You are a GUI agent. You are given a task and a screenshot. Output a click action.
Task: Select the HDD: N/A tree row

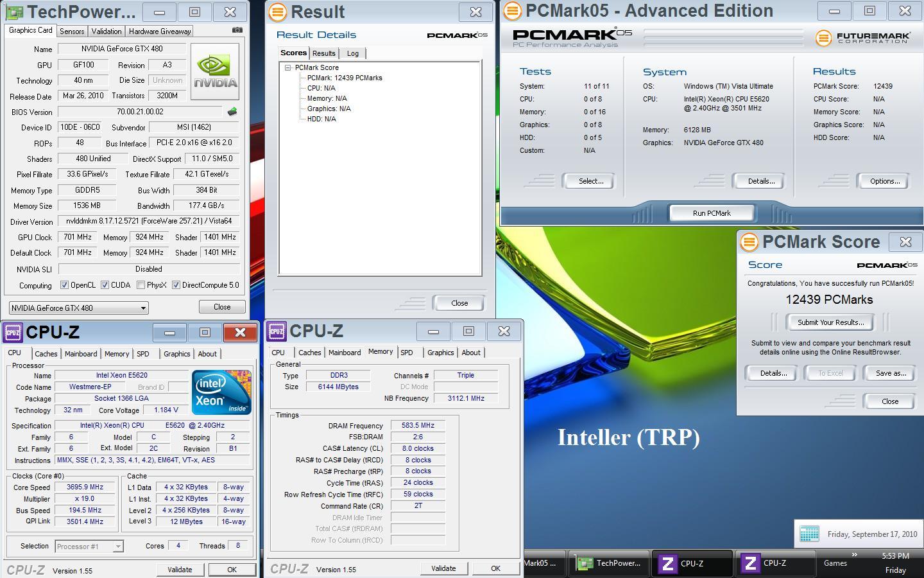pyautogui.click(x=321, y=119)
